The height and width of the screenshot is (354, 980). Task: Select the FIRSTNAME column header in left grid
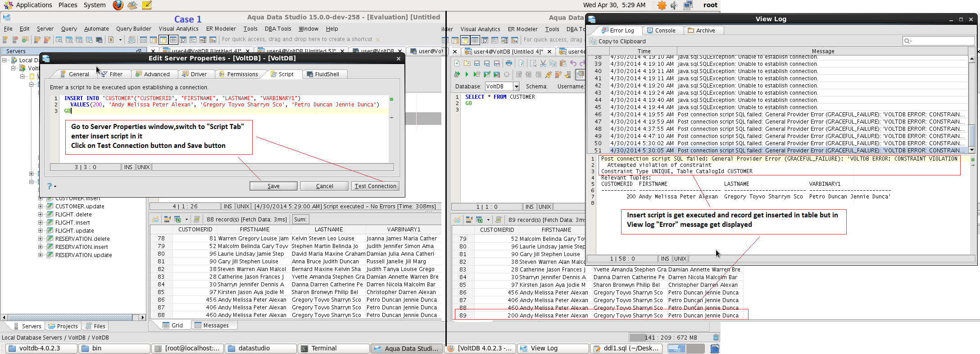[254, 230]
